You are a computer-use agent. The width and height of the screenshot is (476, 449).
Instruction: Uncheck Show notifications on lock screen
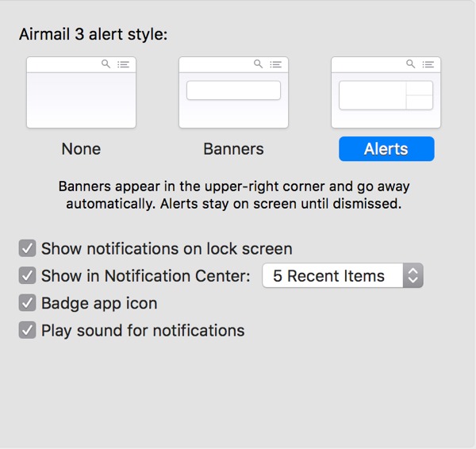tap(27, 248)
